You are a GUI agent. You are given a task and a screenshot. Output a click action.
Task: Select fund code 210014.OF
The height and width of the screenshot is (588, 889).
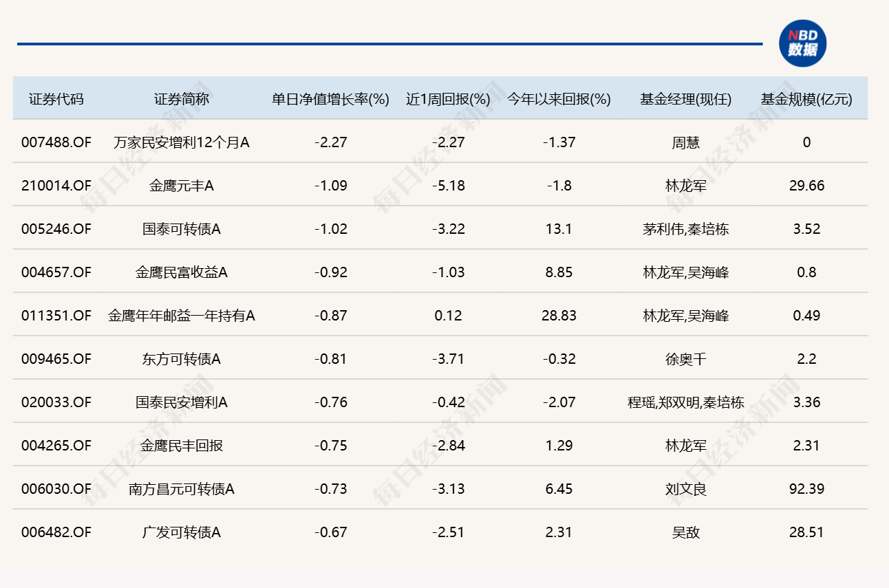click(x=56, y=186)
